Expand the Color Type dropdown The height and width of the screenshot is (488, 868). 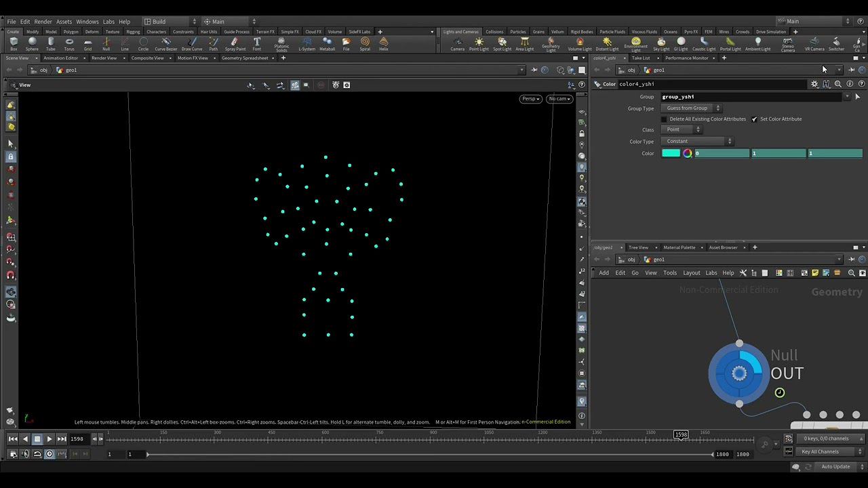point(697,142)
